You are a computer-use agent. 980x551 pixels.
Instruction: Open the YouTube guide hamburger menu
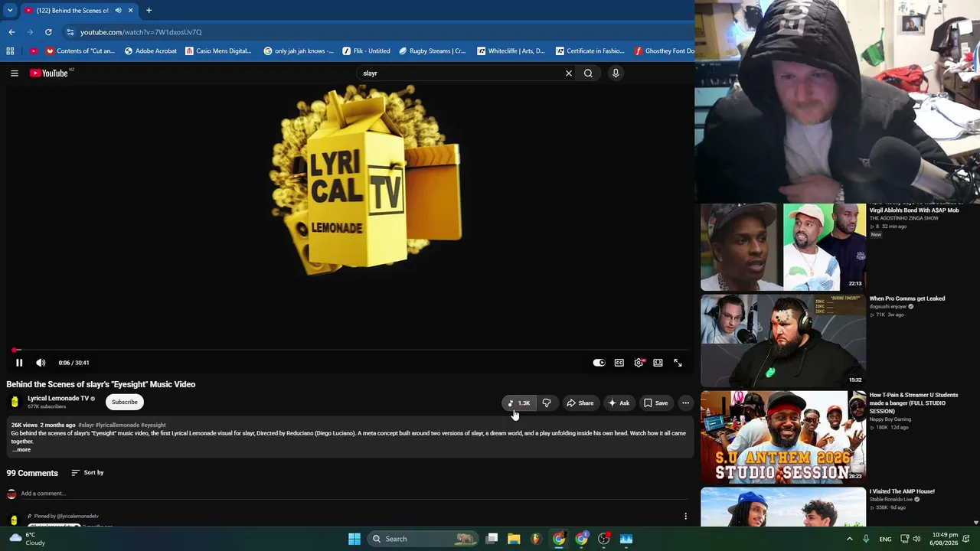coord(15,73)
